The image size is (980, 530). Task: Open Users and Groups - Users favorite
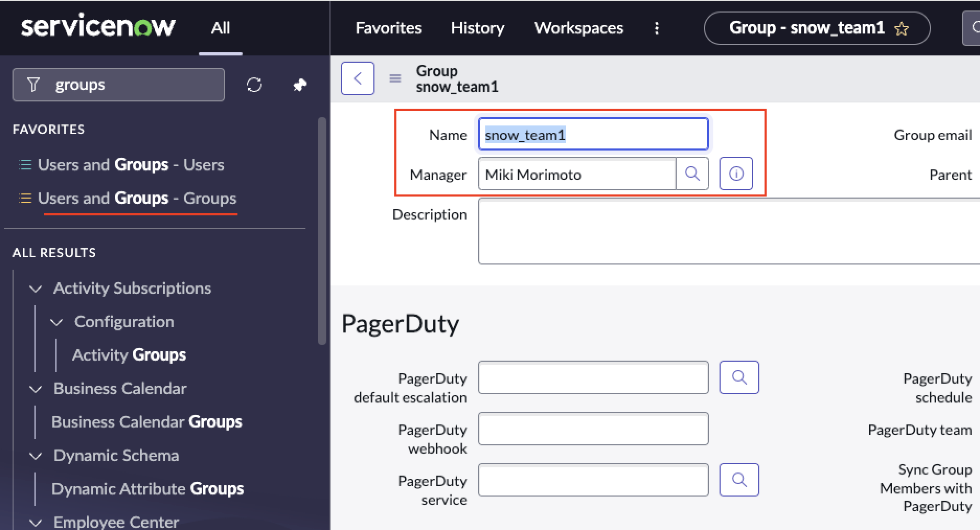[131, 165]
